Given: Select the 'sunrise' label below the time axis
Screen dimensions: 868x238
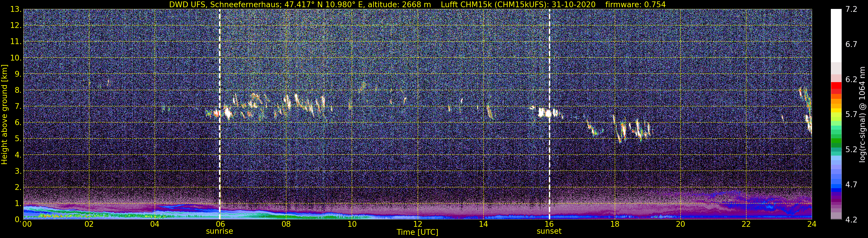Looking at the screenshot, I should (x=219, y=231).
